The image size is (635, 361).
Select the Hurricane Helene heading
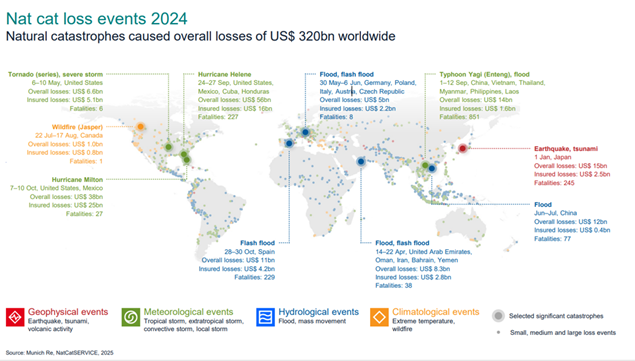coord(224,74)
